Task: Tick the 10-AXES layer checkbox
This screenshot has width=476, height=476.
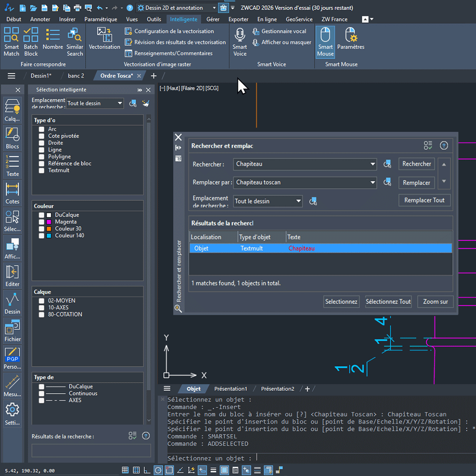Action: click(x=42, y=307)
